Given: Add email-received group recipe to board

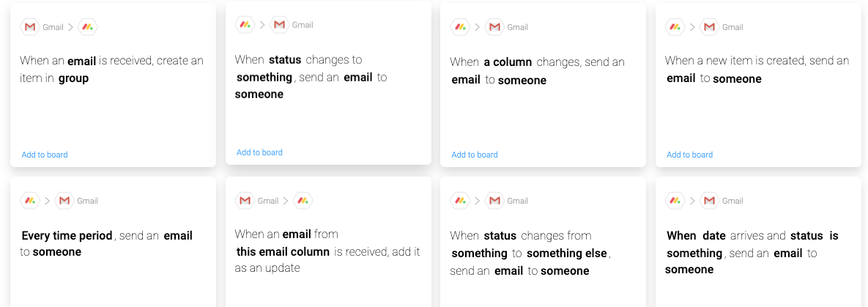Looking at the screenshot, I should click(45, 155).
